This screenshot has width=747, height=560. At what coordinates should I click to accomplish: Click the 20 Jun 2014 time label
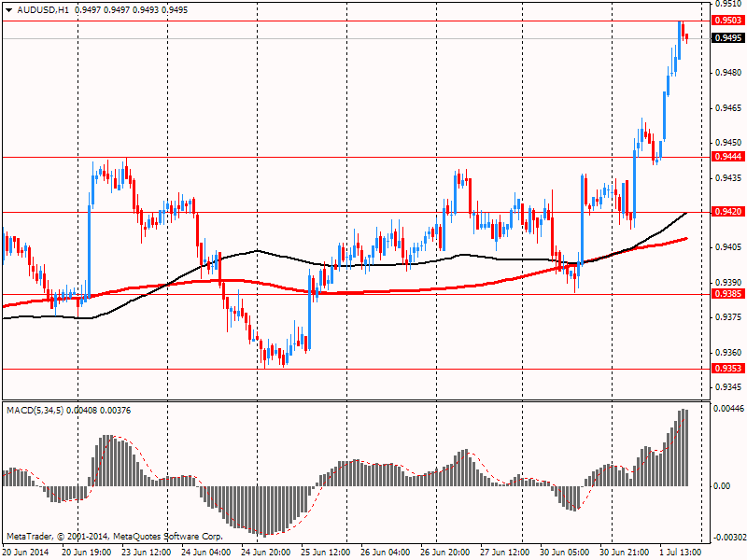pyautogui.click(x=26, y=553)
